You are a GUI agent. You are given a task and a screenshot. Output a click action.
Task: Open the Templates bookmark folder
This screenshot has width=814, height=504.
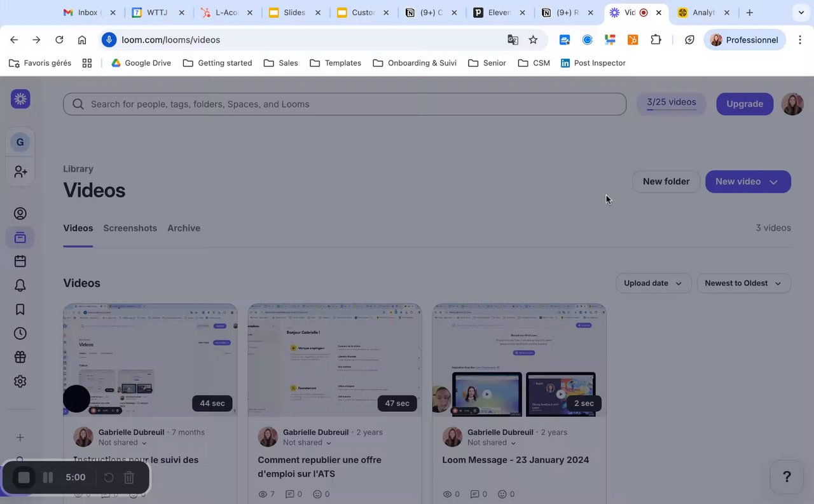click(335, 63)
